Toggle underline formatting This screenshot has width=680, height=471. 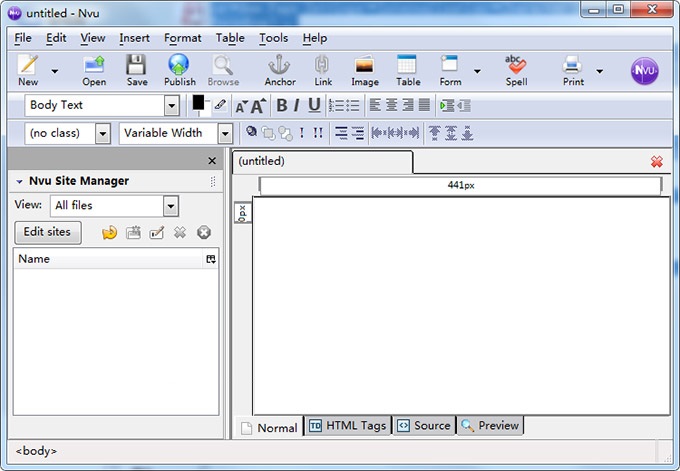click(314, 105)
